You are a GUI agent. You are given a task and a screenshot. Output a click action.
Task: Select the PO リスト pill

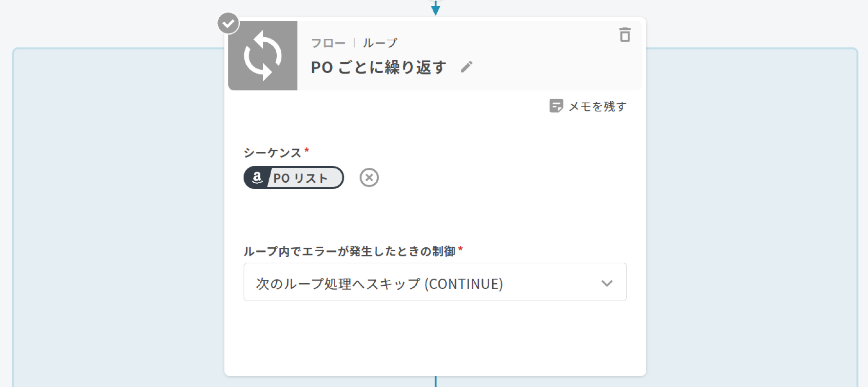pyautogui.click(x=300, y=178)
